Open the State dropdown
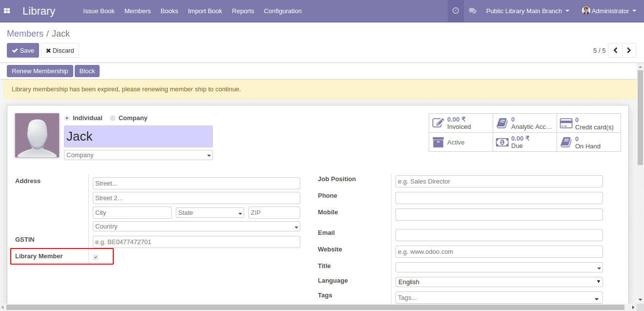644x311 pixels. click(x=210, y=213)
